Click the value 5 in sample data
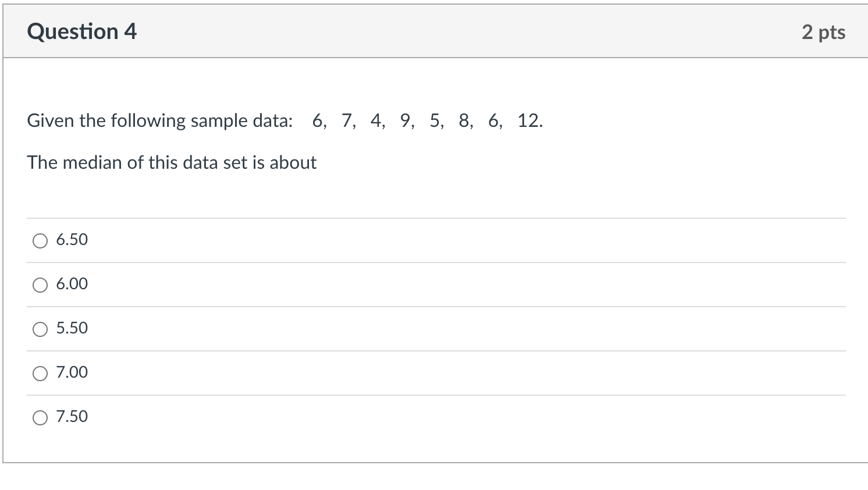868x490 pixels. coord(435,120)
